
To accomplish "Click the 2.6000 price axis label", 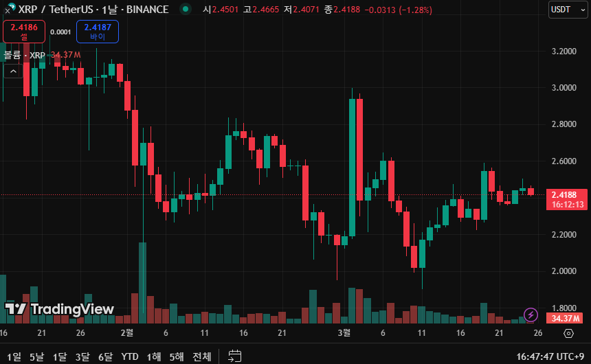I will (x=564, y=161).
